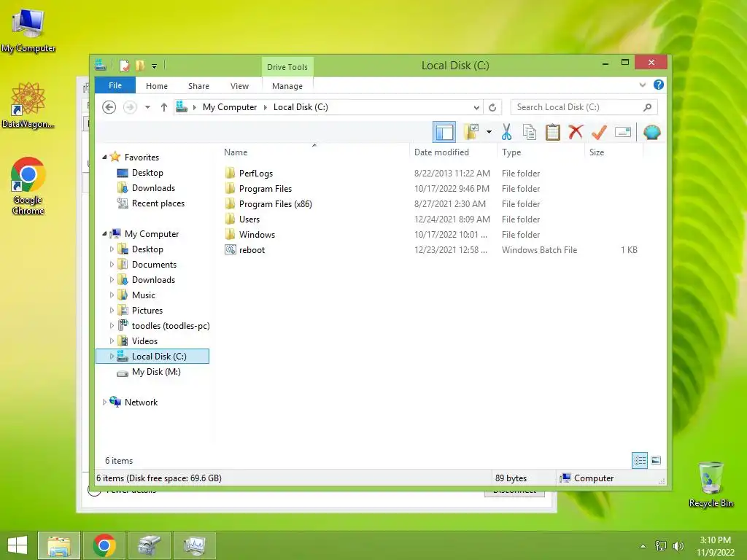The image size is (747, 560).
Task: Open the Manage ribbon tab
Action: tap(287, 86)
